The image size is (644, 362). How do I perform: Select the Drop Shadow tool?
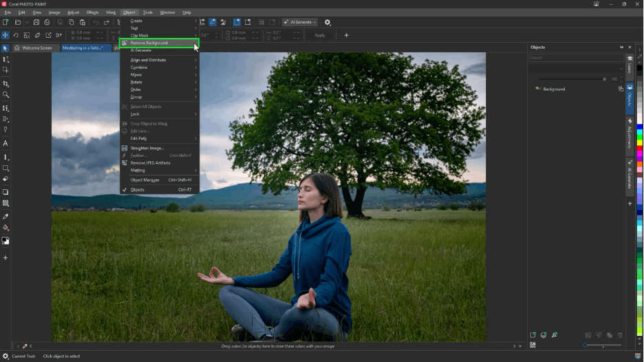point(6,192)
